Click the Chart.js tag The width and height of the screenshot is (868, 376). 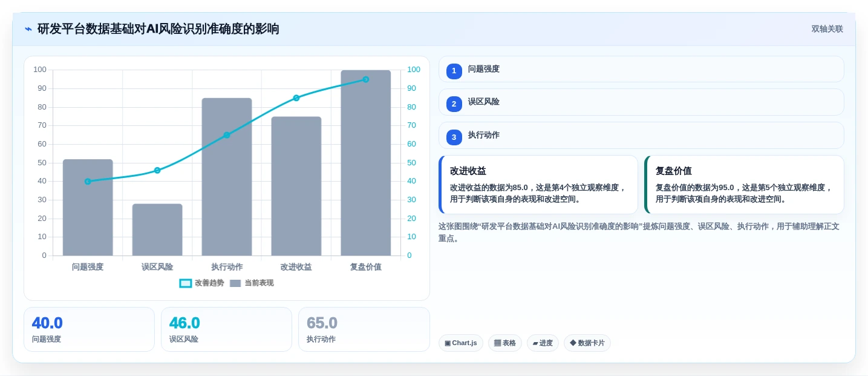coord(460,343)
